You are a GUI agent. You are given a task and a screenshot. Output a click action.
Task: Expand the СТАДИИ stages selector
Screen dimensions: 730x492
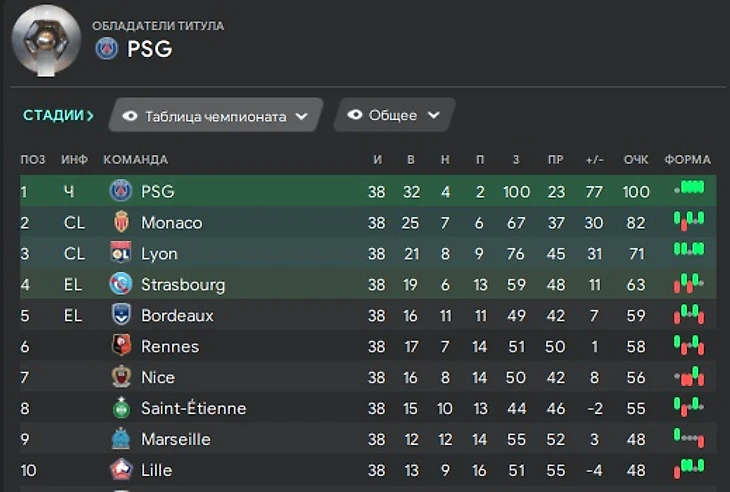[58, 116]
